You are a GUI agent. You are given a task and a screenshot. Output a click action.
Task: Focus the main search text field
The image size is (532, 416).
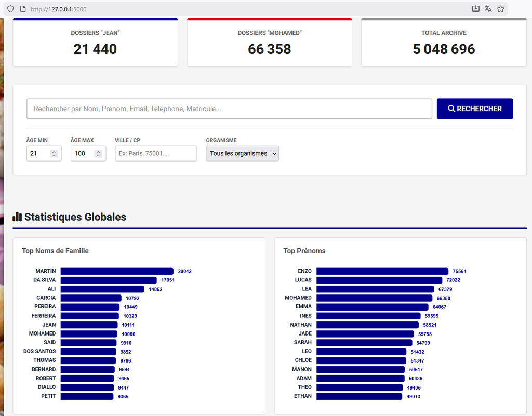(229, 109)
